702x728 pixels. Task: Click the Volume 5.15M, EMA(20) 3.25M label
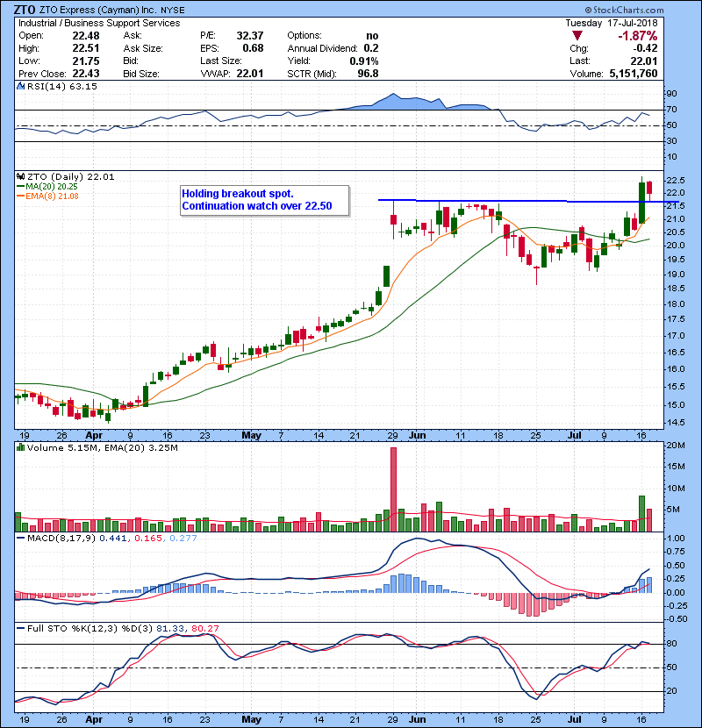click(x=102, y=448)
